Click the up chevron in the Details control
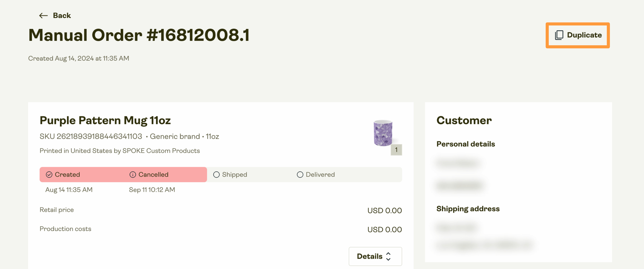The image size is (644, 269). [x=389, y=253]
